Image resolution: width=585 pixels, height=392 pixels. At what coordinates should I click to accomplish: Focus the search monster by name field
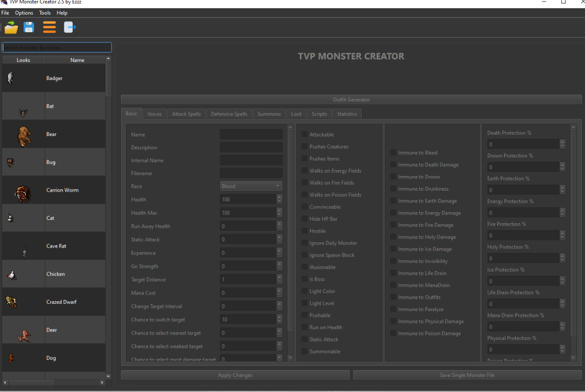(57, 48)
